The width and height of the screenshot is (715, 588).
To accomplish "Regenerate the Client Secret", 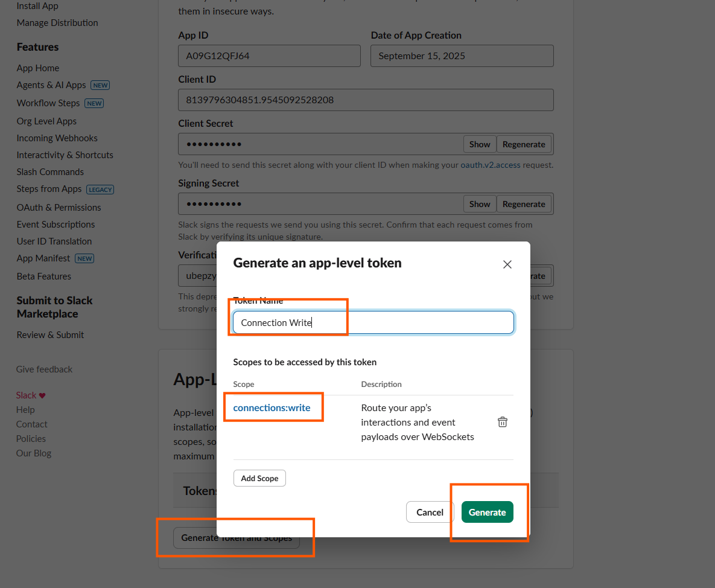I will tap(523, 144).
